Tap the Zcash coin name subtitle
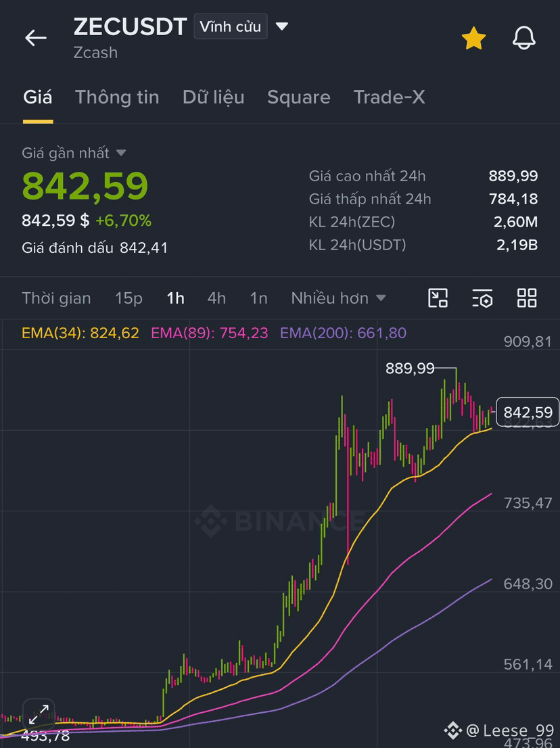The width and height of the screenshot is (560, 748). [95, 53]
